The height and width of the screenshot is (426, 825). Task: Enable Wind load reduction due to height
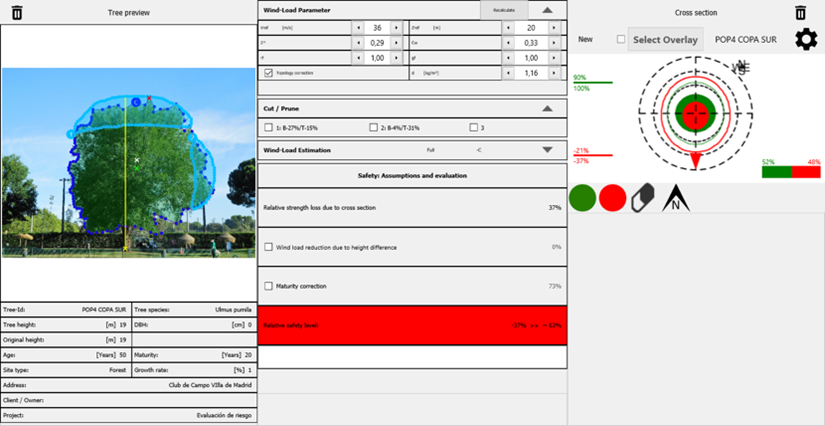point(268,246)
